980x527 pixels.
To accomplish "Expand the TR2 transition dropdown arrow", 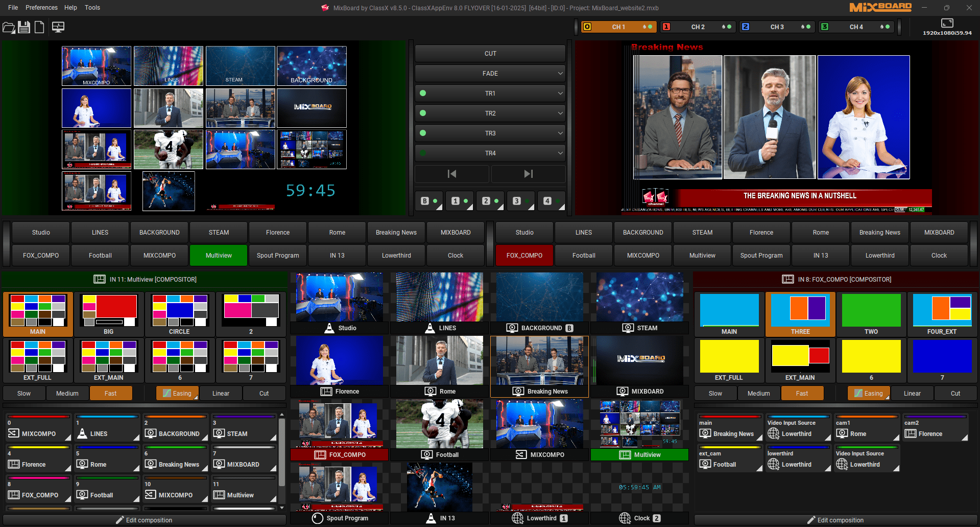I will click(560, 113).
